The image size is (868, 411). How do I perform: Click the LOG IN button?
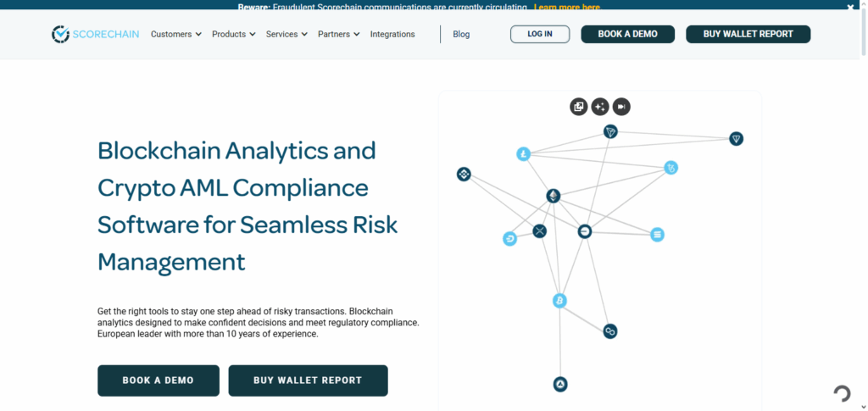(540, 34)
